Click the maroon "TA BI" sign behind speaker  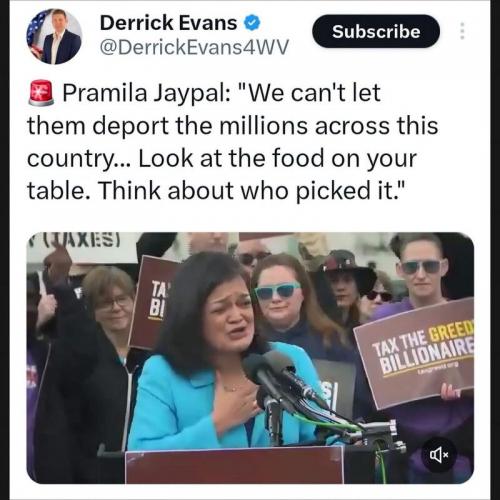tap(154, 302)
